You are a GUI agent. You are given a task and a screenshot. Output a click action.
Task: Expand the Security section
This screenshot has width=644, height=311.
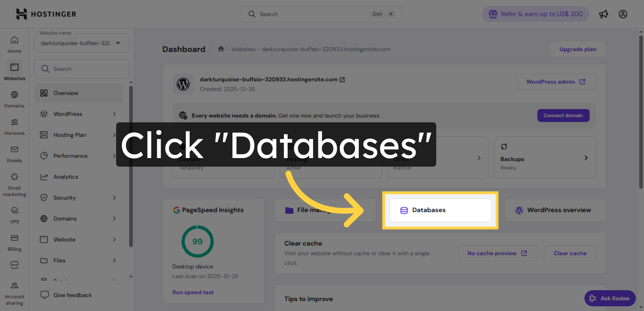[x=78, y=197]
